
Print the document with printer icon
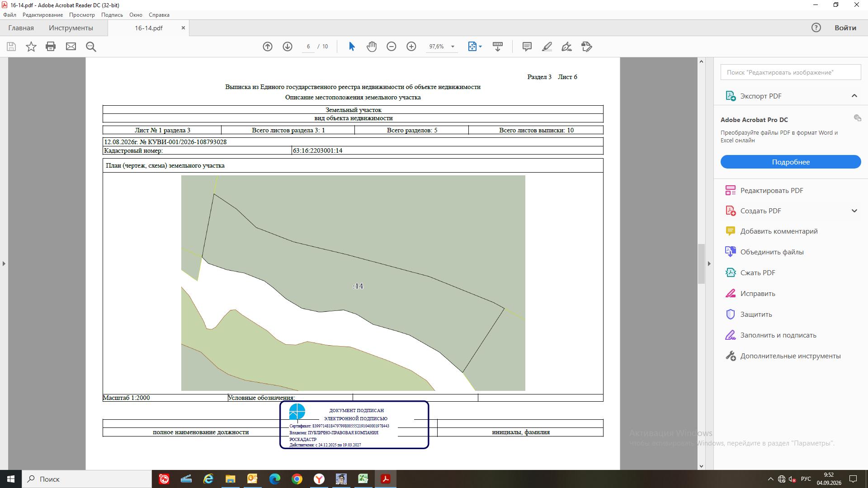(x=51, y=47)
